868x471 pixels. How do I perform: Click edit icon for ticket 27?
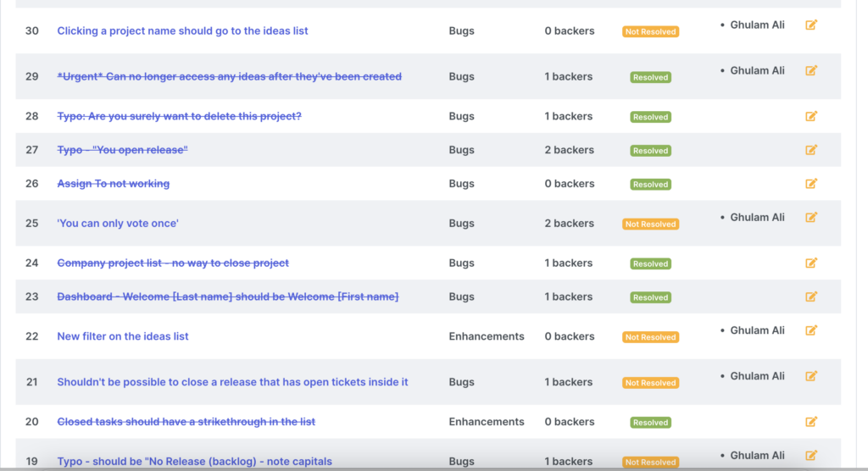point(811,150)
